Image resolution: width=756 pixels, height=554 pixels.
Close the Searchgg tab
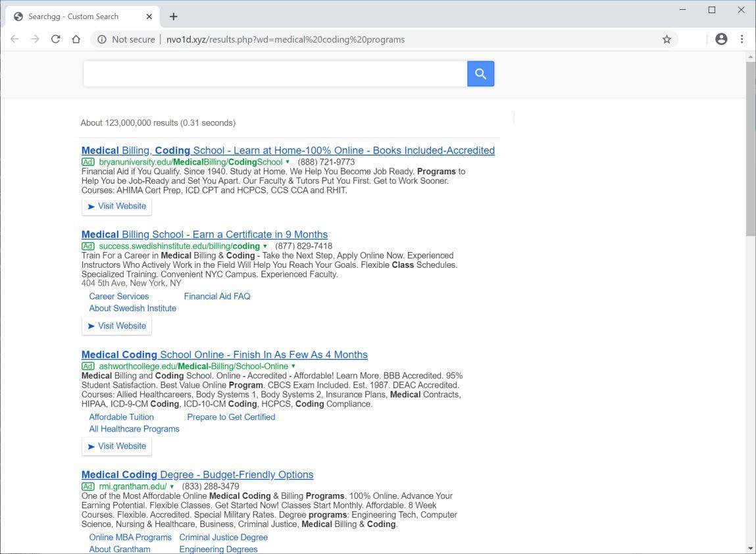[x=149, y=16]
